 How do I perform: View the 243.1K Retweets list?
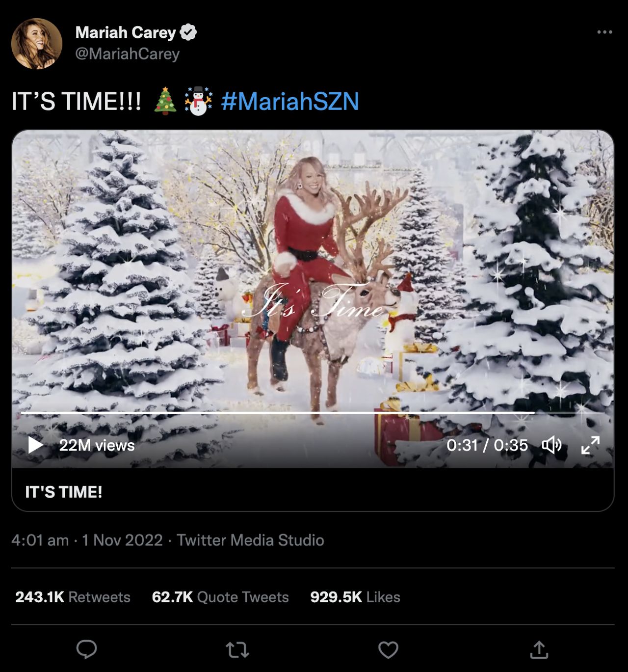pos(73,597)
